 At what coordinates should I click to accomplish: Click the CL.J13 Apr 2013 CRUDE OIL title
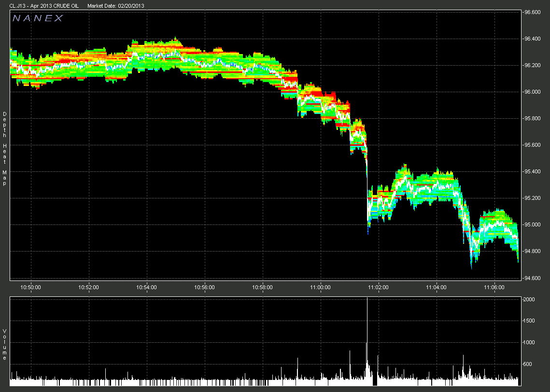point(44,6)
